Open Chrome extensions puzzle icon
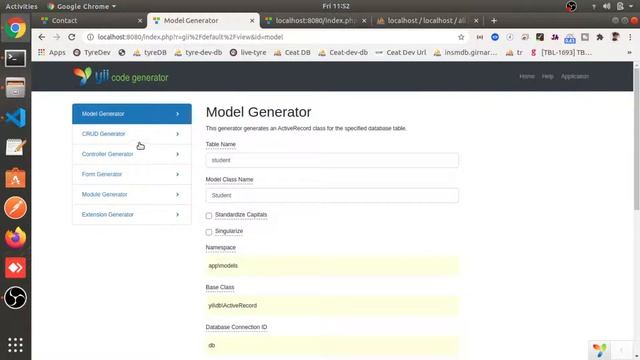Image resolution: width=640 pixels, height=360 pixels. coord(600,37)
